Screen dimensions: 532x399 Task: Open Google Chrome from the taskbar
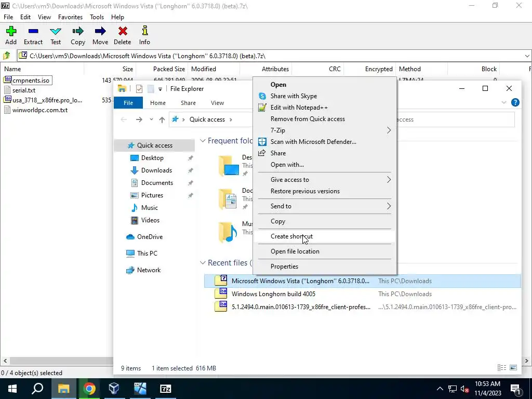(89, 389)
